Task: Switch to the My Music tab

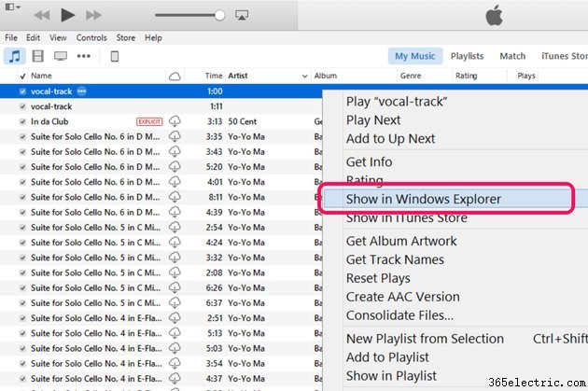Action: coord(415,56)
